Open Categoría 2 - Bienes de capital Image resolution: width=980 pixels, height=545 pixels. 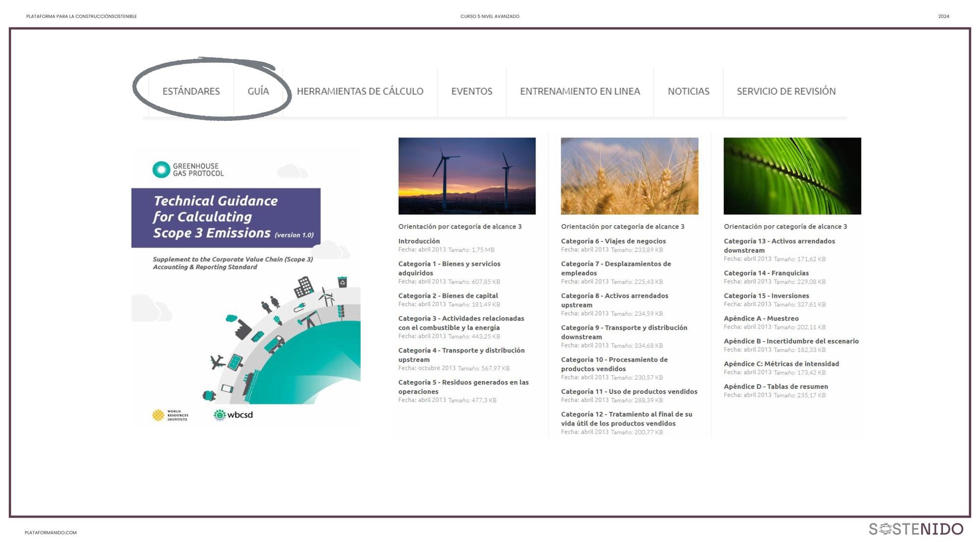coord(448,296)
